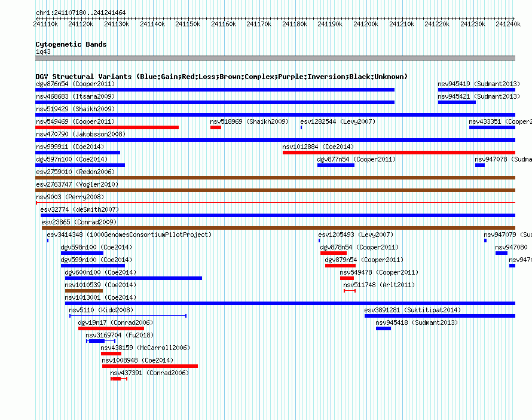532x420 pixels.
Task: Click the nsv549478 (Cooper2011) label
Action: 379,272
